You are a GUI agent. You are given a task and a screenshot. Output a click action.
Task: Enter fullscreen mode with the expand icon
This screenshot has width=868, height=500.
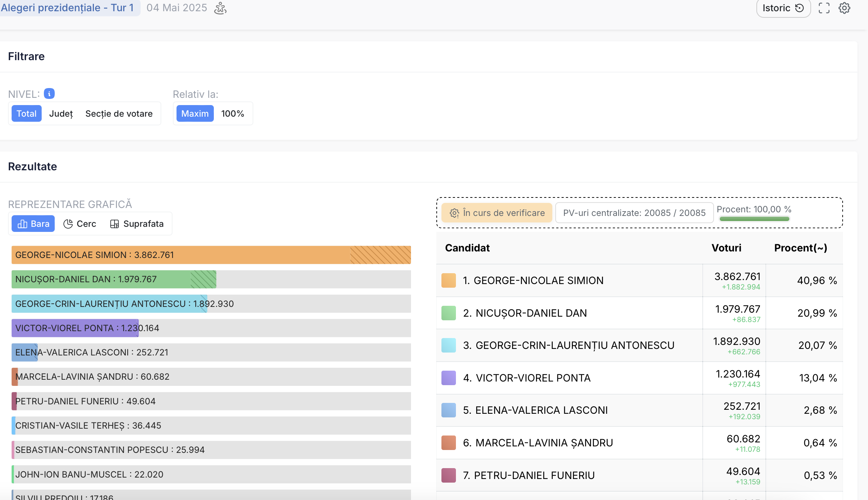(824, 8)
